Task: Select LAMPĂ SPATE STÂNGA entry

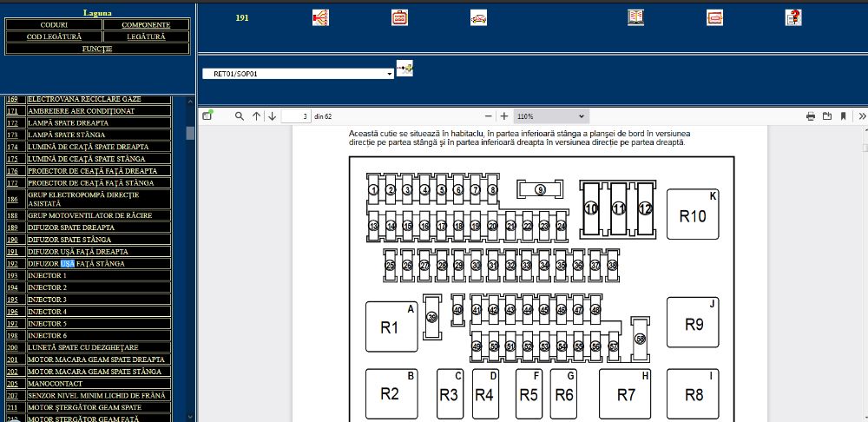Action: point(99,135)
